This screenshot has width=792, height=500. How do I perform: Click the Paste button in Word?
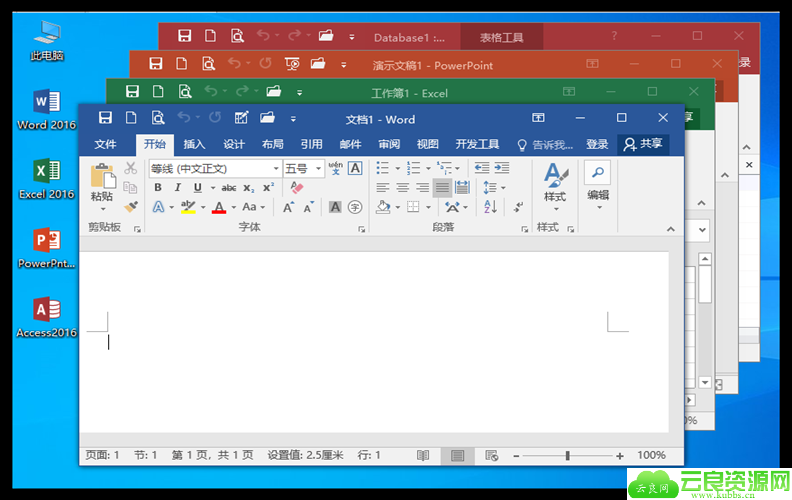[x=103, y=187]
